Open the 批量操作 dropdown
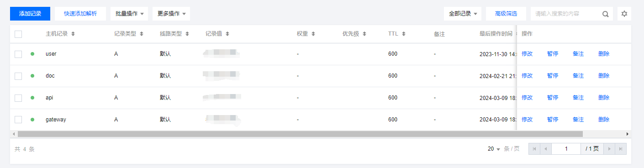The height and width of the screenshot is (168, 644). (x=129, y=14)
